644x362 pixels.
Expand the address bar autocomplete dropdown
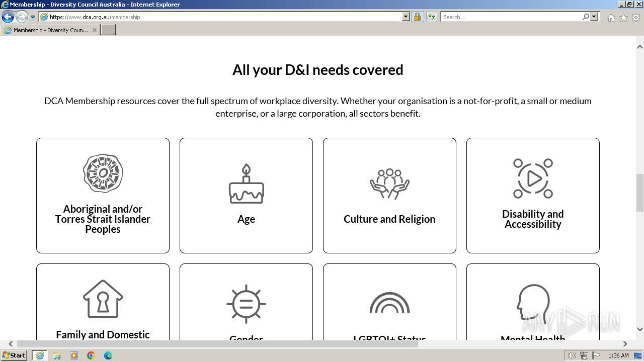point(406,17)
